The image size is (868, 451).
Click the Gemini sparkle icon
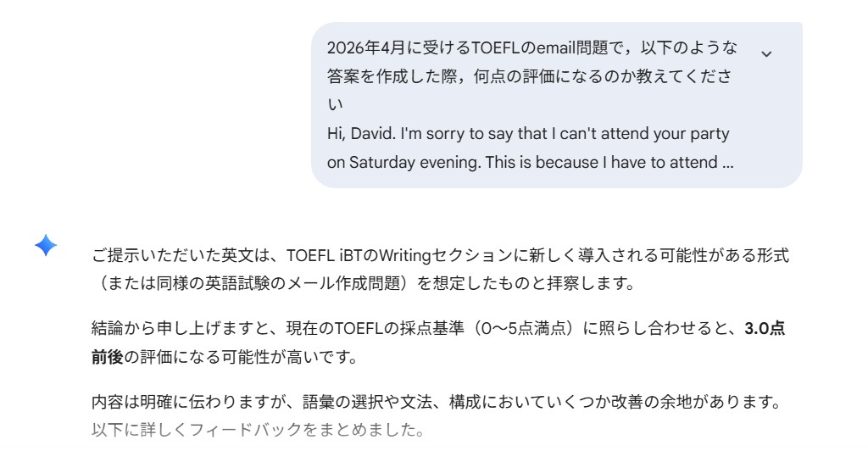click(x=46, y=246)
